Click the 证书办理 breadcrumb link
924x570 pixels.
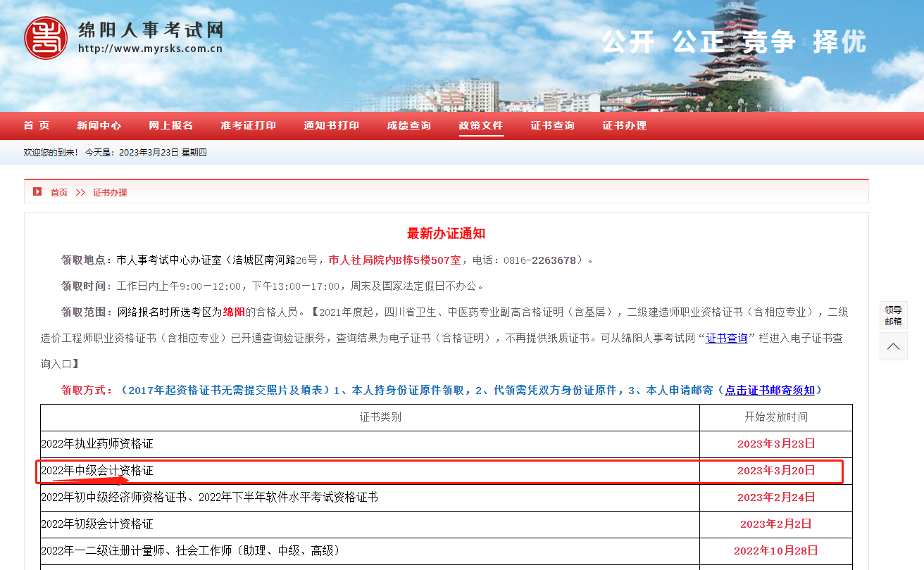point(110,192)
